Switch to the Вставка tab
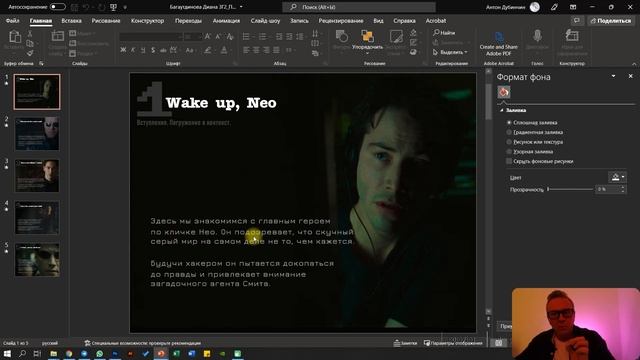The image size is (640, 360). (71, 20)
